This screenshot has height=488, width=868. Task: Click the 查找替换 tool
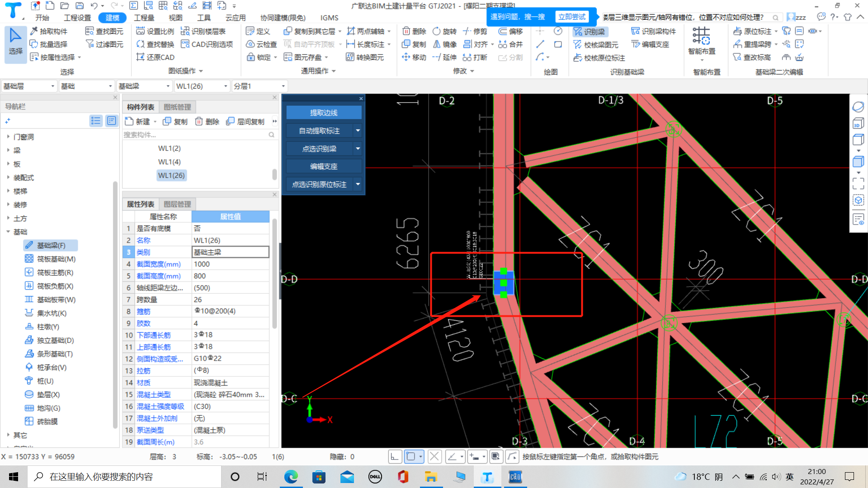tap(155, 44)
